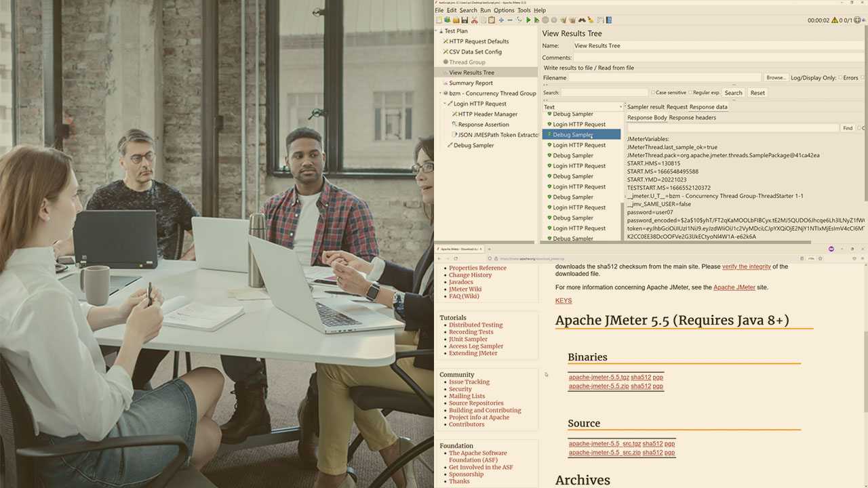Click the Start (green play) toolbar icon
The image size is (868, 488).
pyautogui.click(x=528, y=20)
